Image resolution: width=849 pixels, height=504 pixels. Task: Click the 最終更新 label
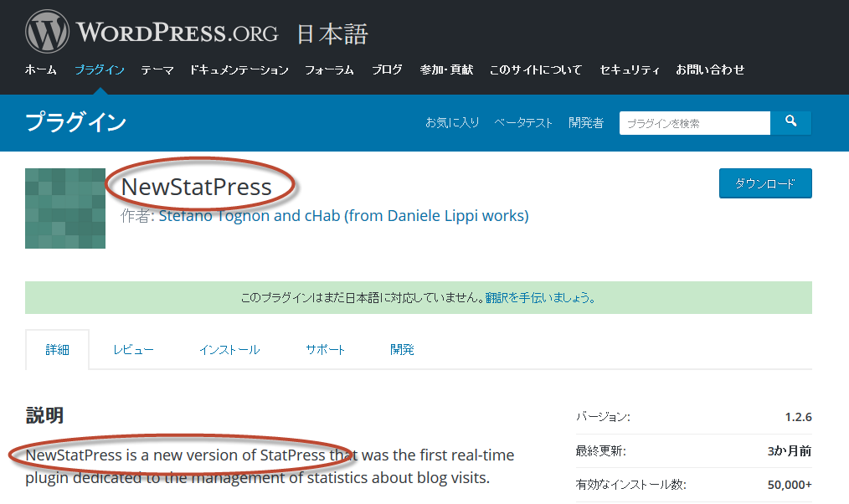600,451
